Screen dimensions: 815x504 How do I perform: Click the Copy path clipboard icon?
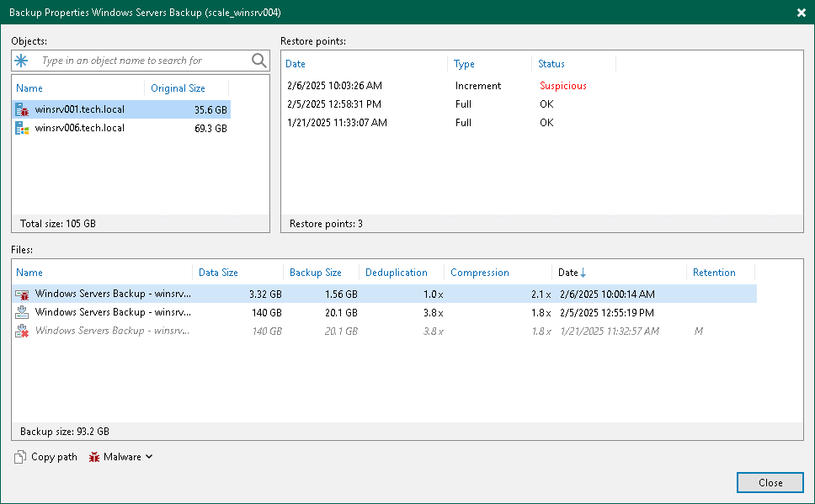(20, 457)
